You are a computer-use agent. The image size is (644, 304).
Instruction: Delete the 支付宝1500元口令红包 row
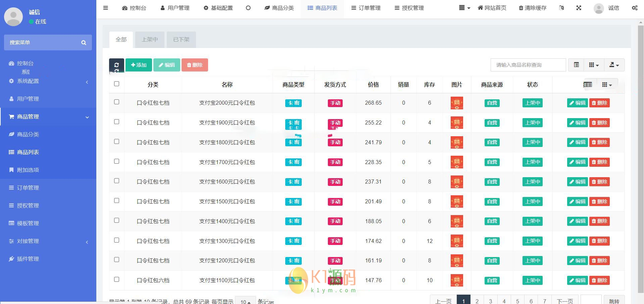(x=599, y=201)
